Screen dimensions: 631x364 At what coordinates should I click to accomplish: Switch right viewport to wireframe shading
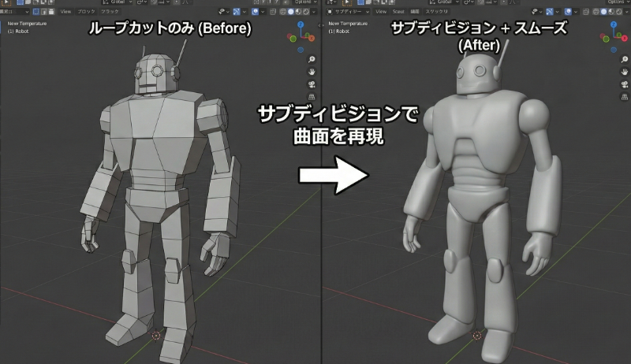[596, 12]
